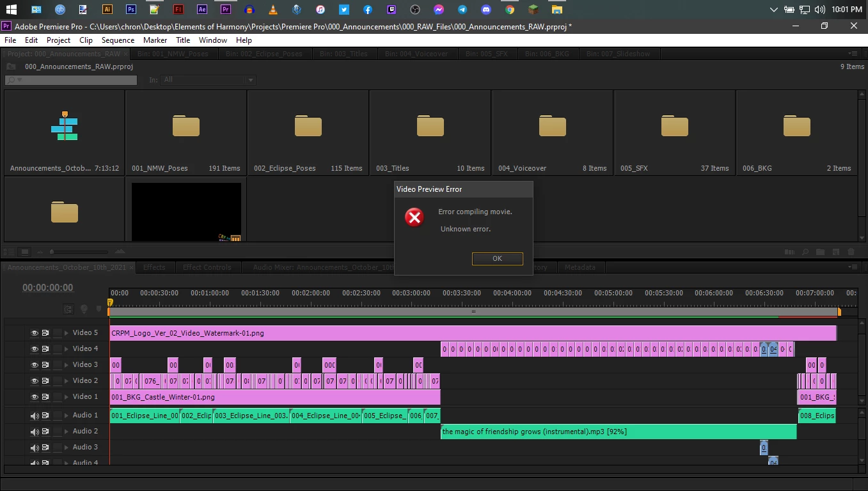Select the CRPM_Logo_Ver_02_Video_Watermark-01.png clip

(x=473, y=333)
